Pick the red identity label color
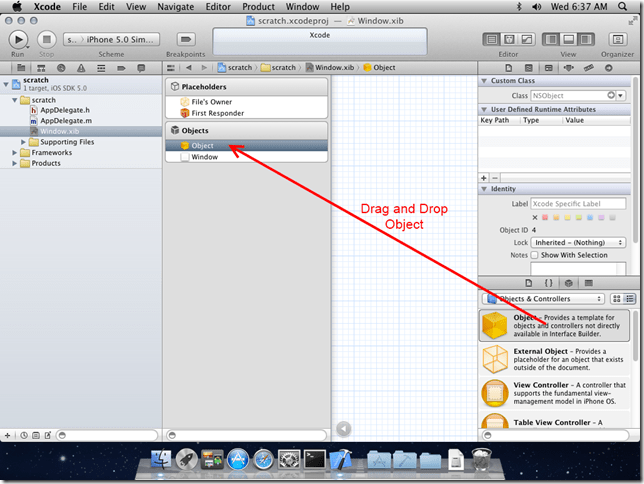The image size is (644, 484). [545, 217]
